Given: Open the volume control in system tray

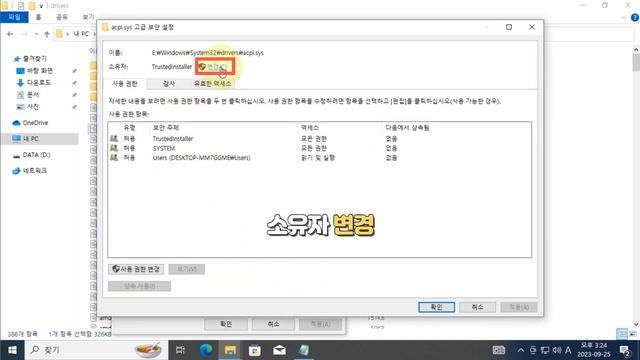Looking at the screenshot, I should pyautogui.click(x=557, y=350).
